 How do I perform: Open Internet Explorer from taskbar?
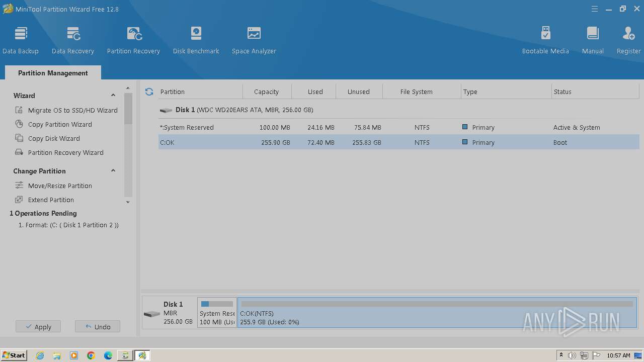[x=40, y=355]
